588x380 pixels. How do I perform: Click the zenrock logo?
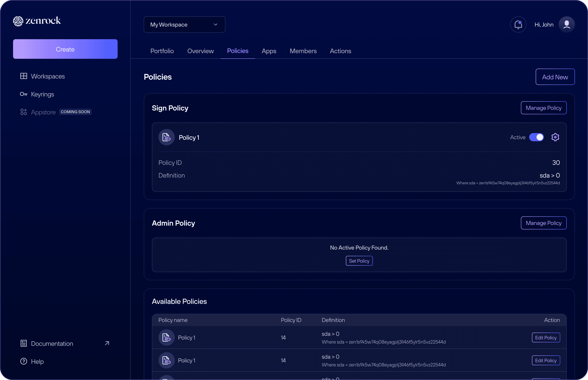click(37, 21)
